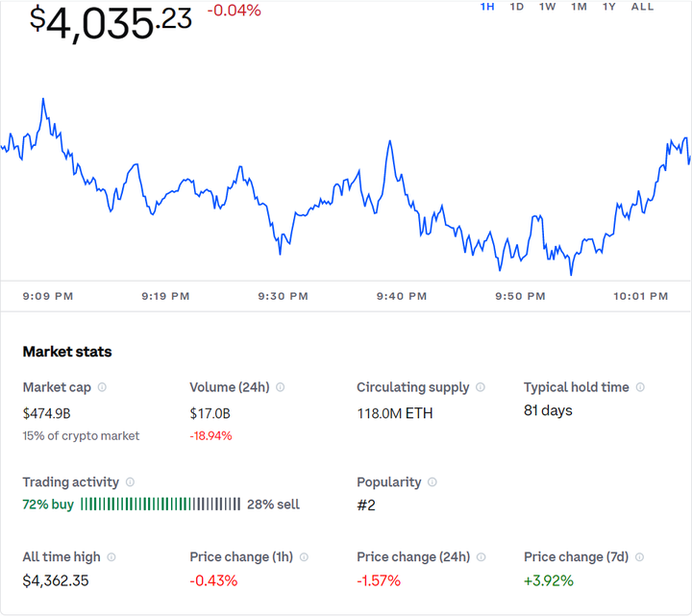Viewport: 692px width, 616px height.
Task: Click info icon beside Typical hold time
Action: (x=640, y=387)
